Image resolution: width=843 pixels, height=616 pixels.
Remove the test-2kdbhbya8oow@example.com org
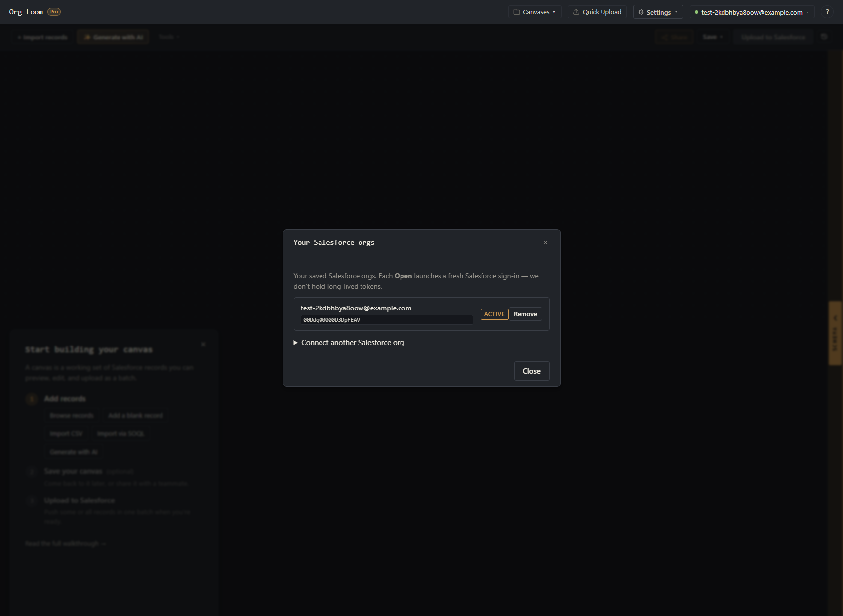525,314
